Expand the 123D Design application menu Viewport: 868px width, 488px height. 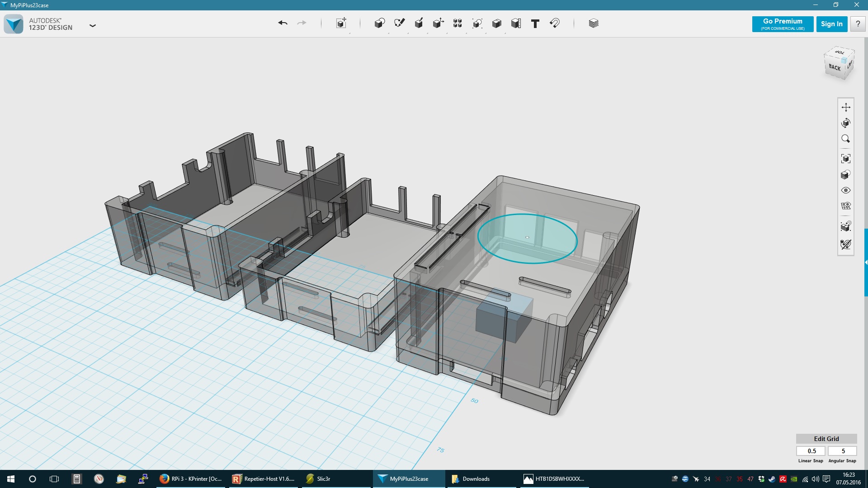click(93, 25)
